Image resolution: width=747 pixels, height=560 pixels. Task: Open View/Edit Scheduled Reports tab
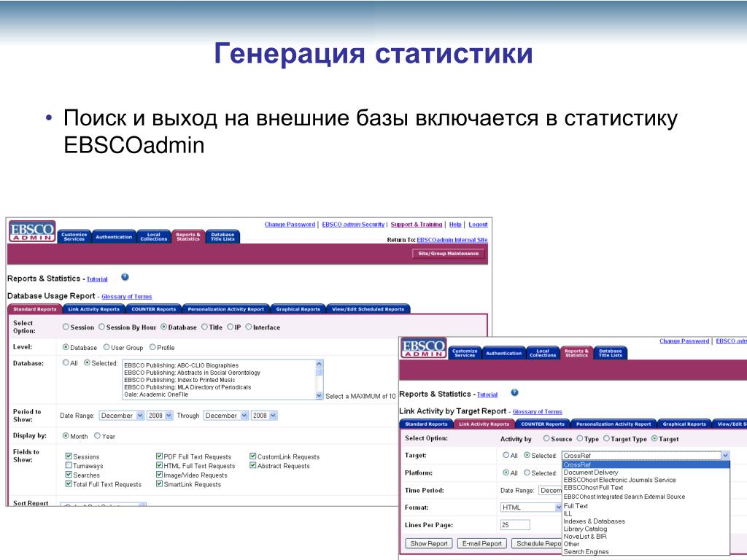coord(368,309)
